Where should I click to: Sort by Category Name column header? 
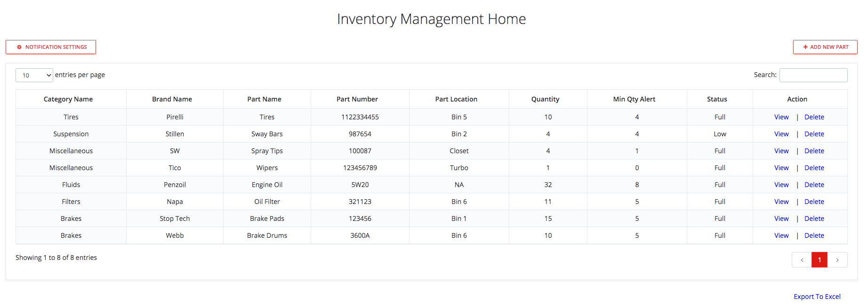tap(68, 99)
